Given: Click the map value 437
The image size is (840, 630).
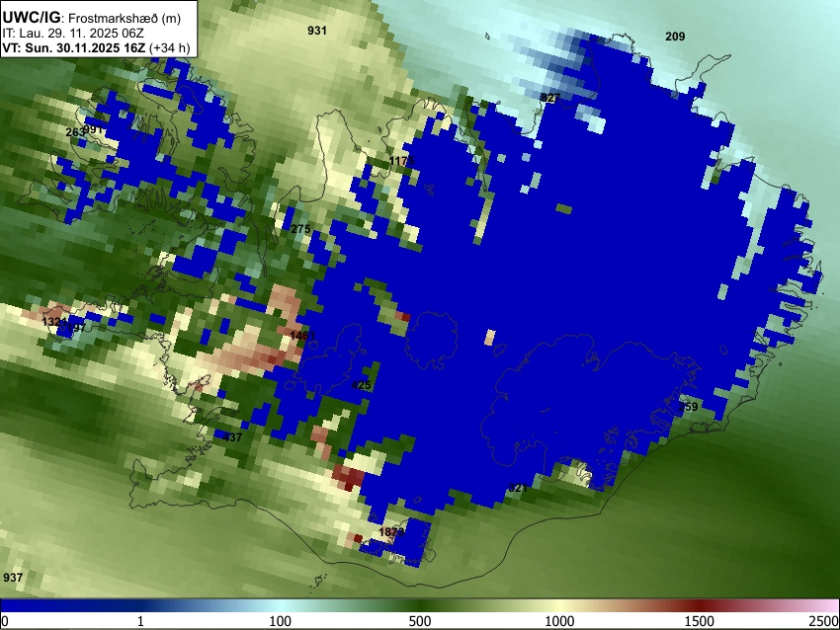Looking at the screenshot, I should click(232, 437).
